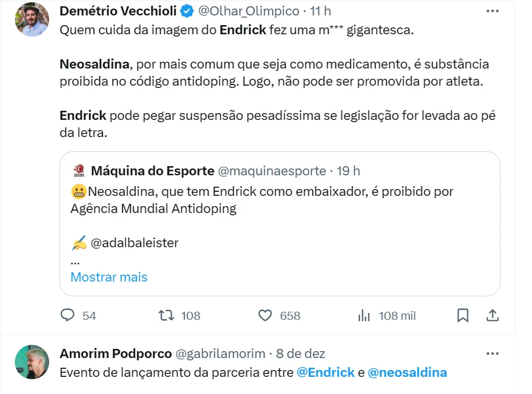The height and width of the screenshot is (394, 532).
Task: Expand quoted tweet with Mostrar mais
Action: (x=109, y=277)
